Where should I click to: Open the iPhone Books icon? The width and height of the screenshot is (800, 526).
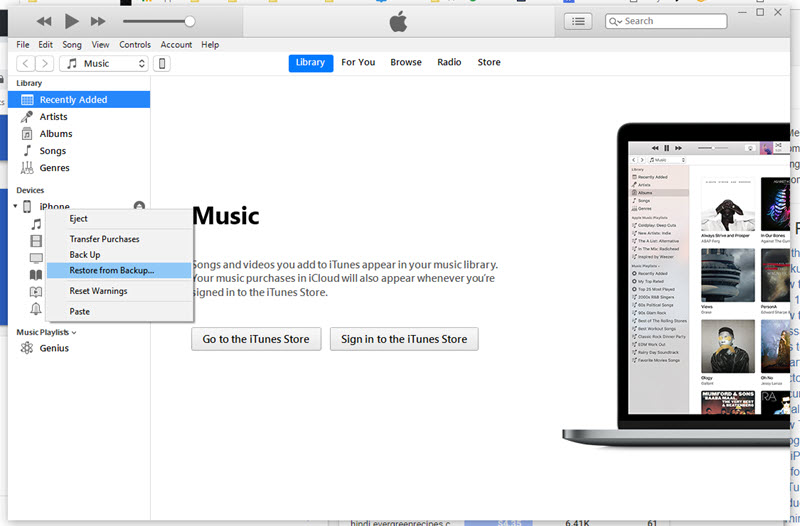tap(36, 275)
